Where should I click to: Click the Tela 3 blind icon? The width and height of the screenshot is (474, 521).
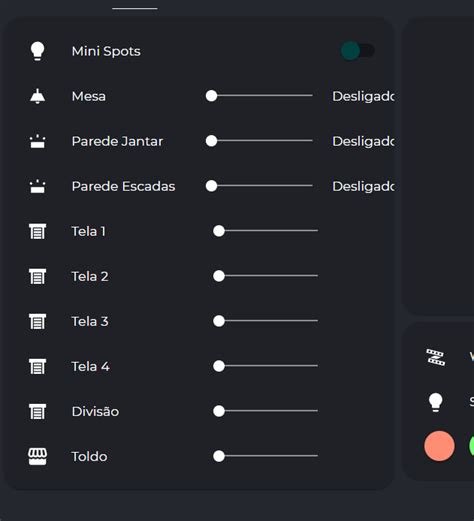37,321
